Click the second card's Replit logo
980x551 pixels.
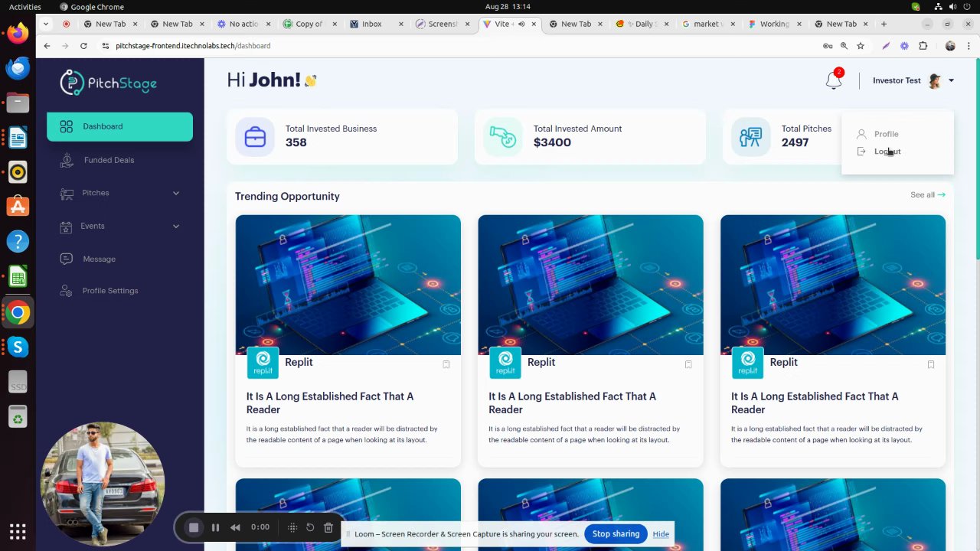pos(505,363)
